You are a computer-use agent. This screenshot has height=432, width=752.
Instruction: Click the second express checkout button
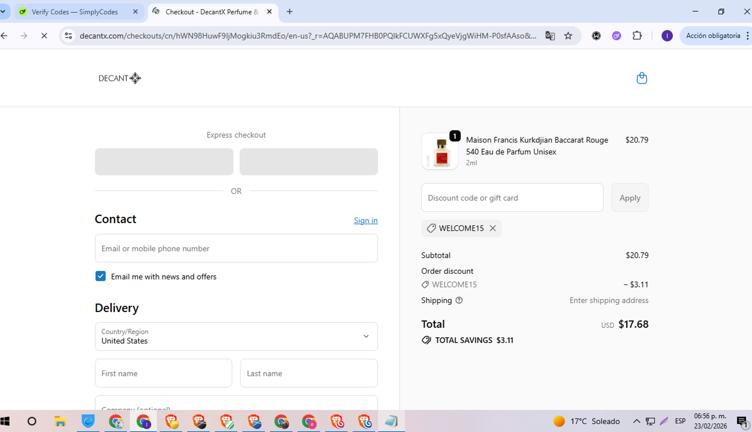click(308, 162)
